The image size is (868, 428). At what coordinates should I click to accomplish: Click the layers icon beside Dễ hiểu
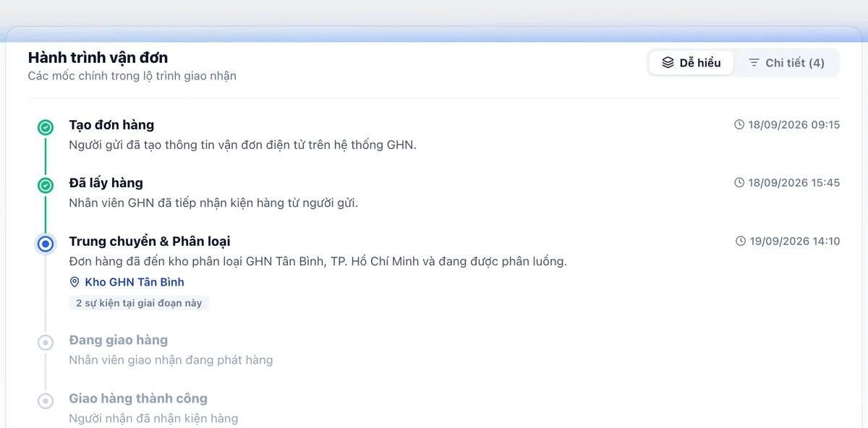(668, 63)
